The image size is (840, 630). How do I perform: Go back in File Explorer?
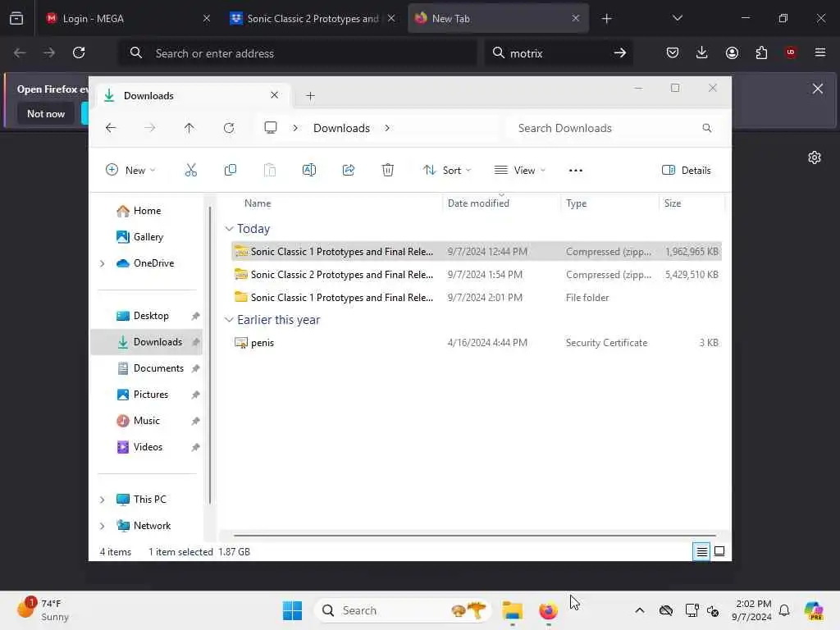[x=111, y=128]
